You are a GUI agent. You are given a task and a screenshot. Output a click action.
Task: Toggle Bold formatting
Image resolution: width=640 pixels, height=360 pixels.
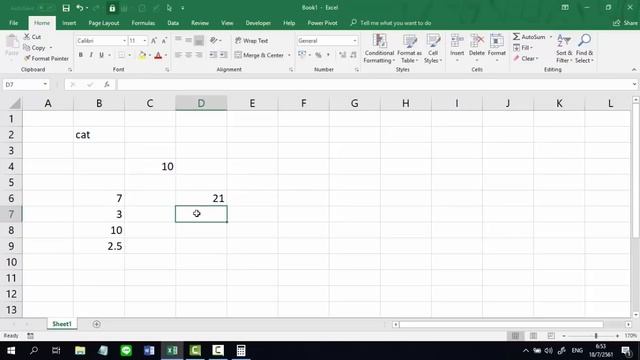tap(80, 55)
